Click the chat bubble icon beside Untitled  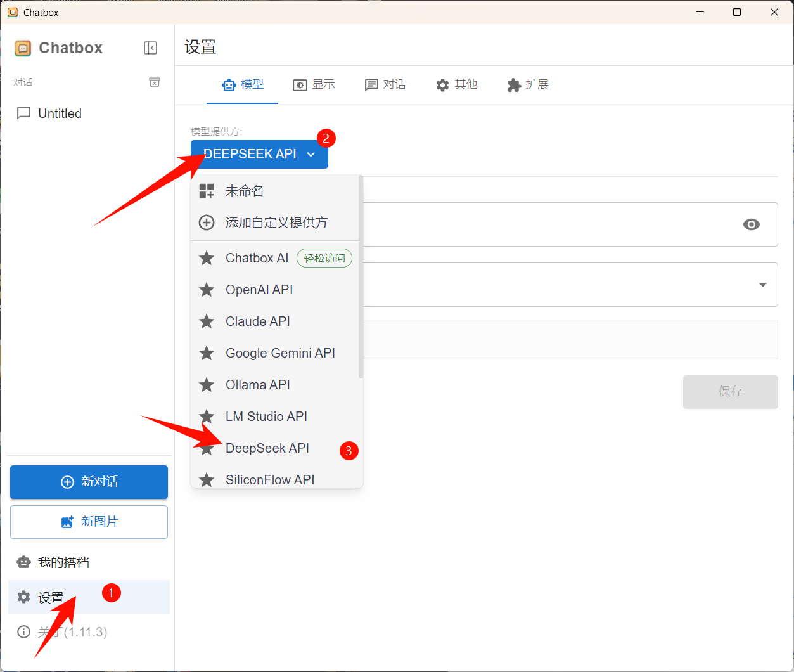tap(23, 113)
